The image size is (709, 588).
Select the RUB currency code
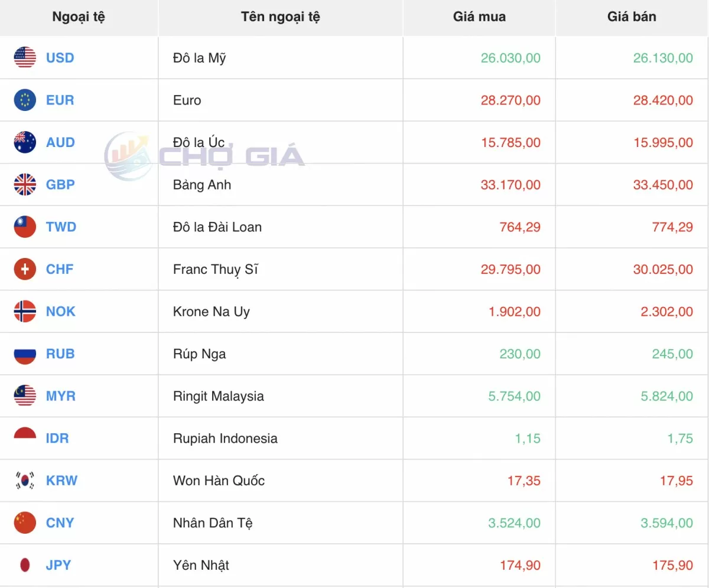[60, 354]
